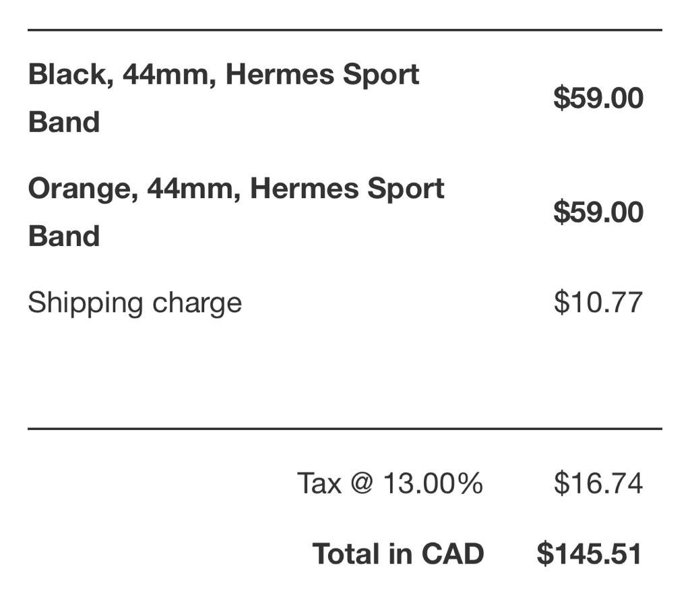Viewport: 690px width, 616px height.
Task: Click the Total in CAD label
Action: [398, 554]
